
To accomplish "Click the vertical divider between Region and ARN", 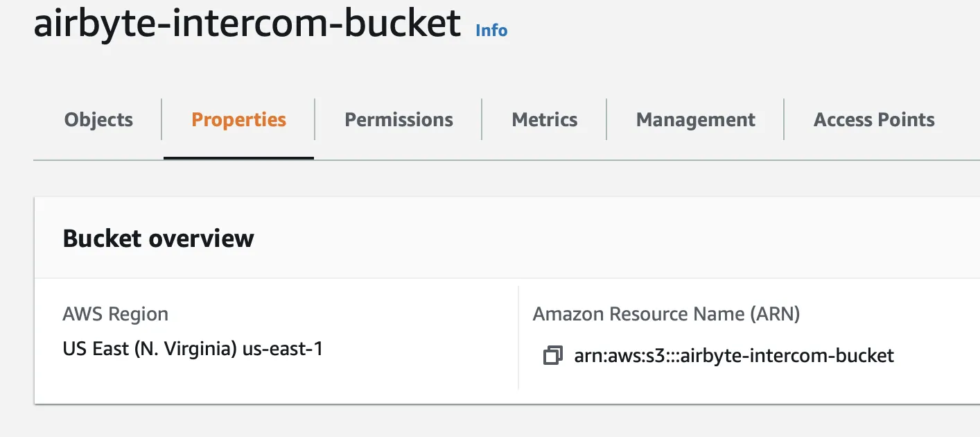I will 518,337.
